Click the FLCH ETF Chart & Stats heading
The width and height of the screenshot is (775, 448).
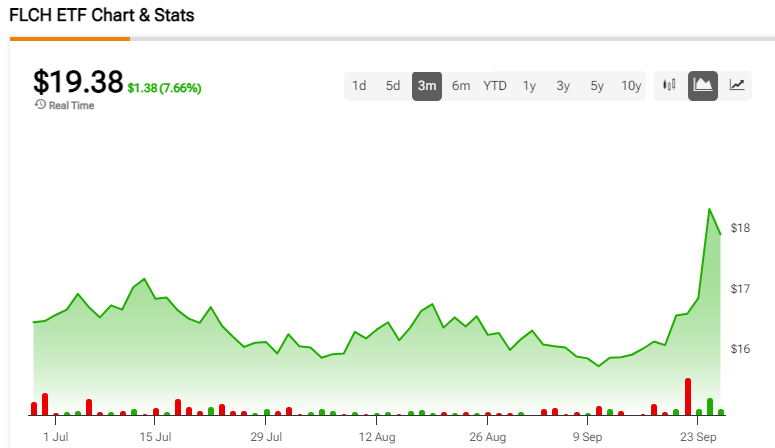click(102, 15)
